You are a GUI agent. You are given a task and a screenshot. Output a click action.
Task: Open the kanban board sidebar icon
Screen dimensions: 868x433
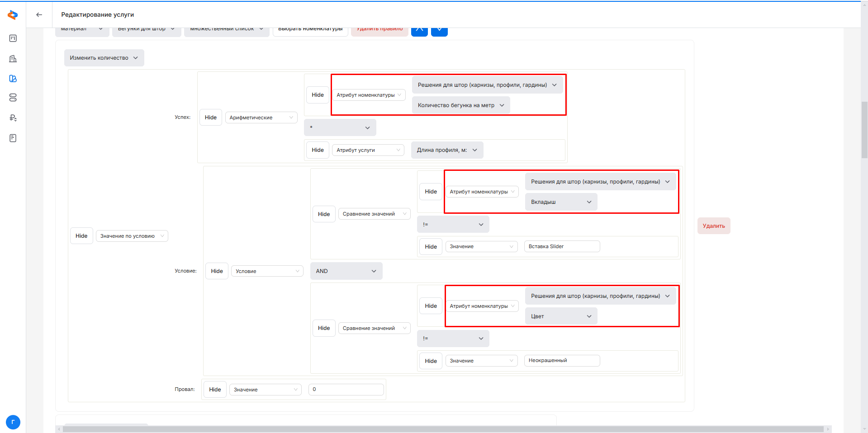(13, 38)
